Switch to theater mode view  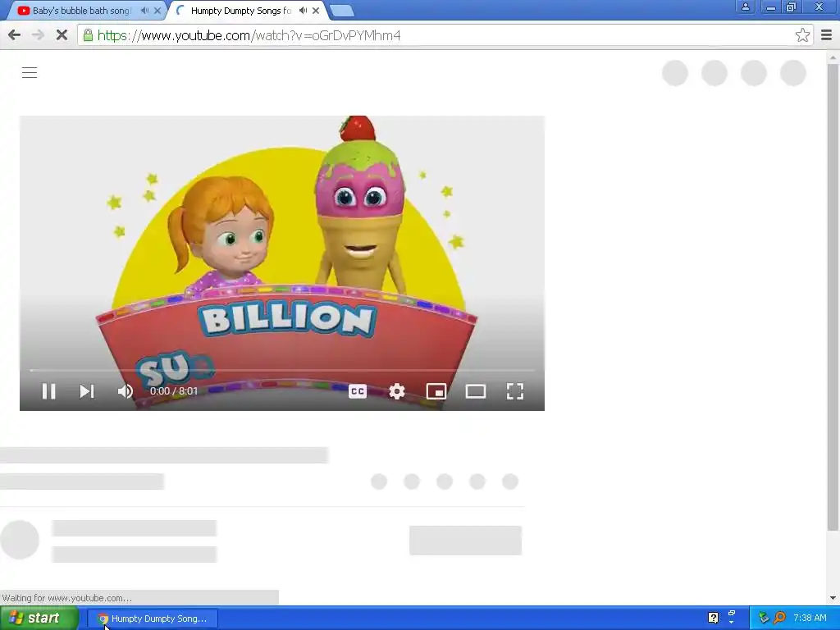476,391
